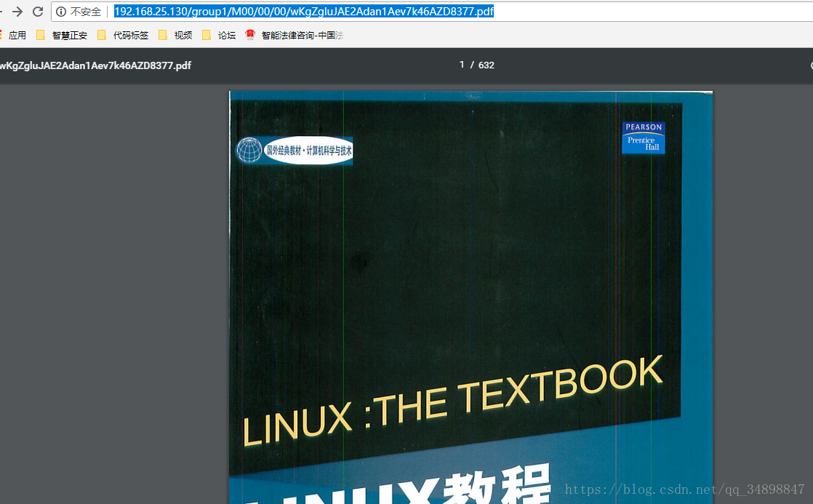Click the PDF file name in viewer toolbar
Image resolution: width=813 pixels, height=504 pixels.
point(95,65)
